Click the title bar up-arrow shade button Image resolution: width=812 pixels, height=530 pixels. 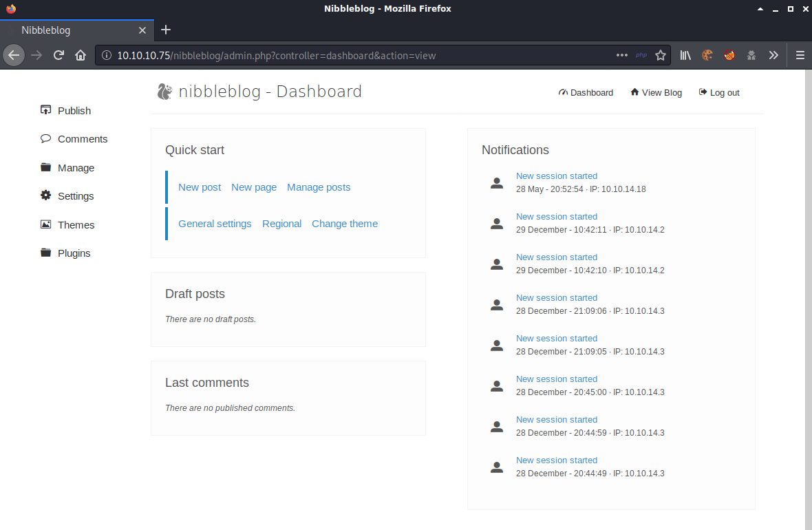click(x=760, y=9)
